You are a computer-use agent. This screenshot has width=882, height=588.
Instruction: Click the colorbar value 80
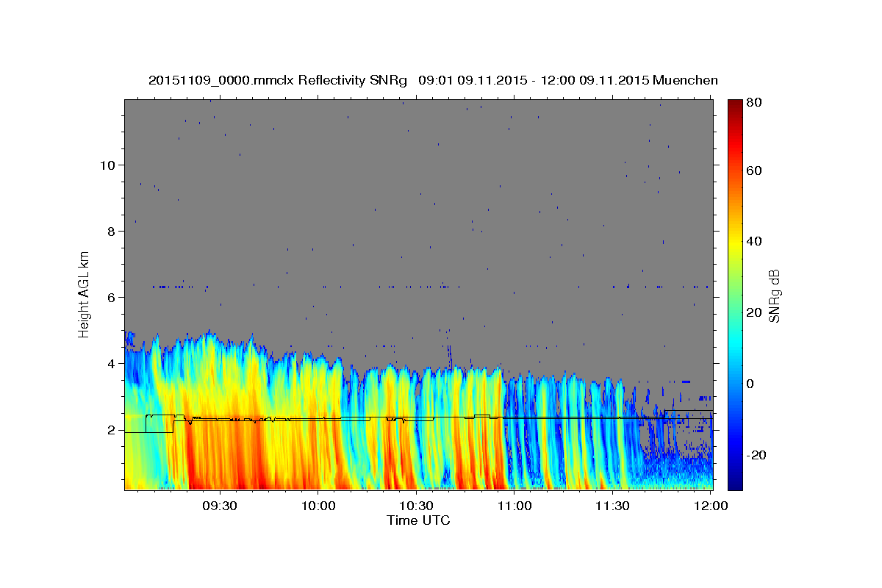tap(755, 103)
